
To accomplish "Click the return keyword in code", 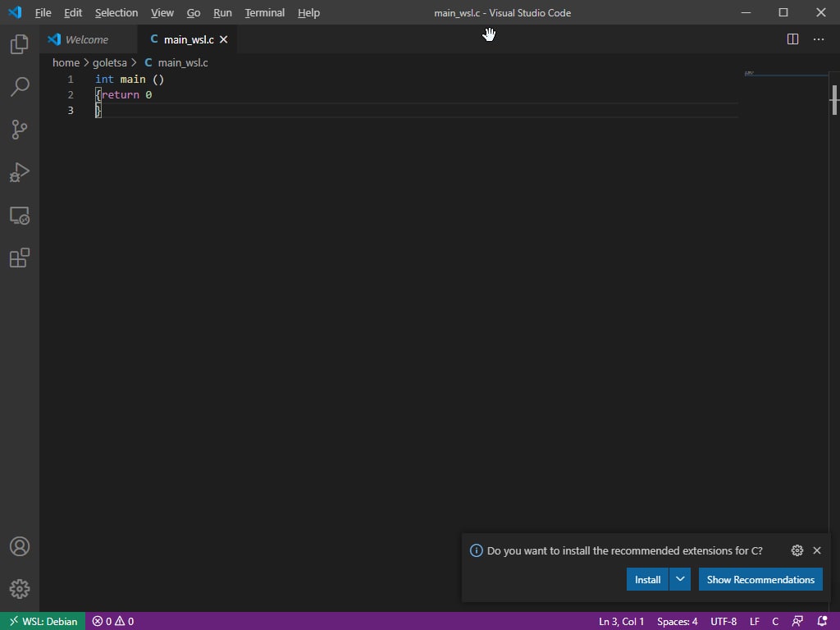I will tap(120, 95).
